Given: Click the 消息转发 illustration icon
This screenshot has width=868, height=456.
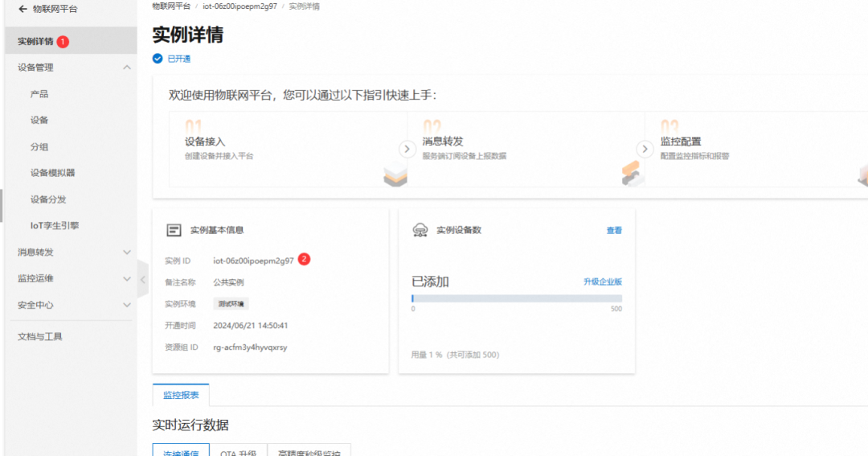Looking at the screenshot, I should tap(632, 174).
